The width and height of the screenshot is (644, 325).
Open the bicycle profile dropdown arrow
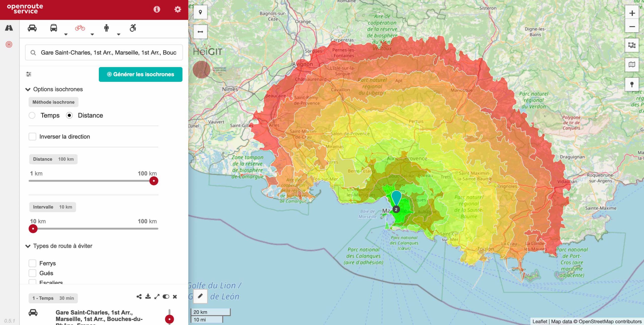click(92, 34)
